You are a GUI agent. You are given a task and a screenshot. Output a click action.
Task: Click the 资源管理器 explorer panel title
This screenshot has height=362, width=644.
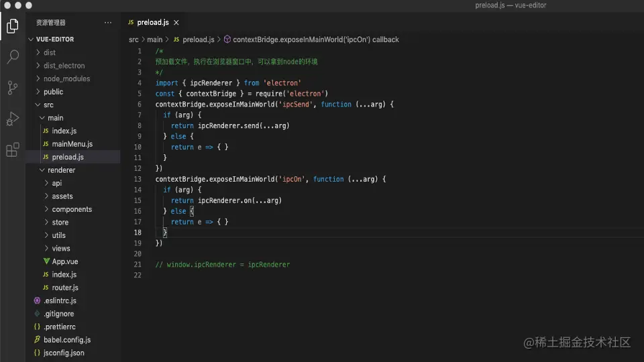click(x=51, y=23)
